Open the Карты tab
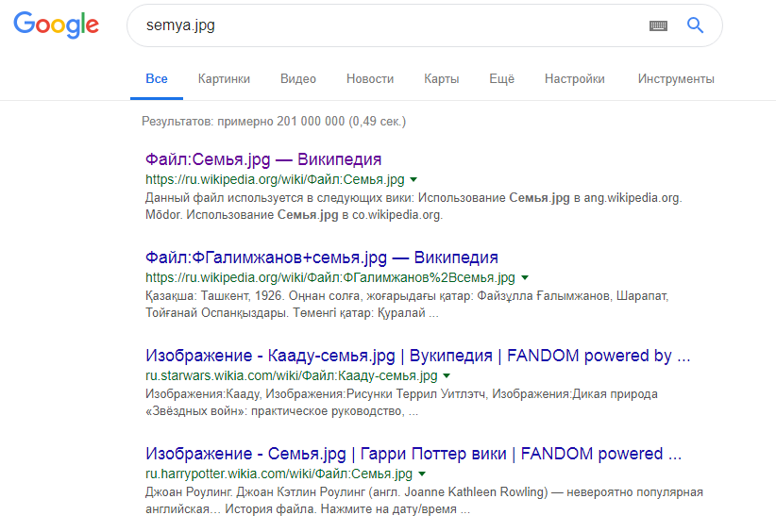Image resolution: width=776 pixels, height=532 pixels. [x=442, y=78]
